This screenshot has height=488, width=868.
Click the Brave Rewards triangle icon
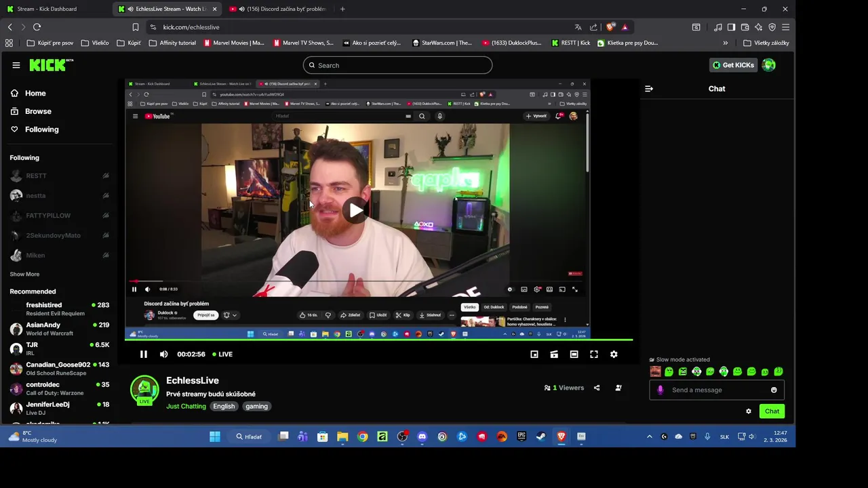pos(625,27)
